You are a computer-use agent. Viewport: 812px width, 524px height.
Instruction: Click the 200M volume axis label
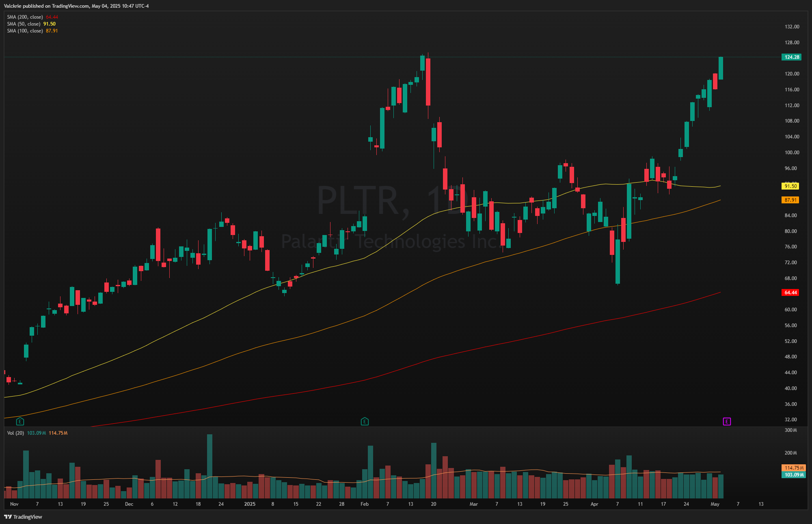790,453
